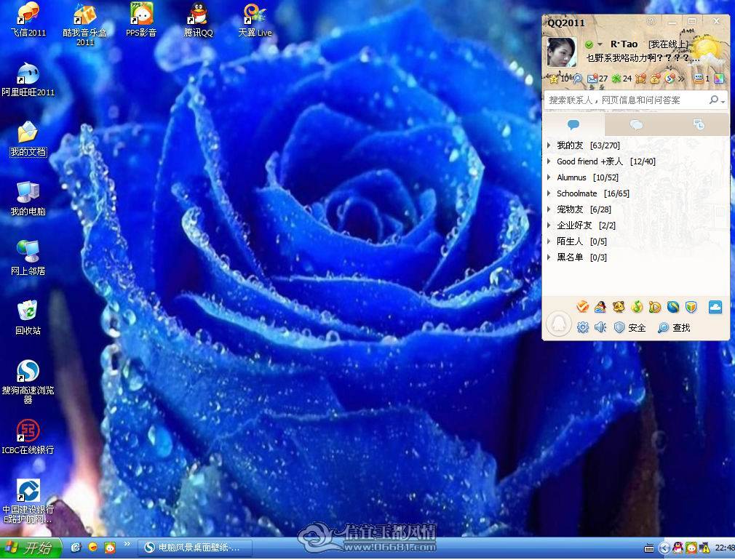The width and height of the screenshot is (735, 560).
Task: Click the 企业好友 group row
Action: [636, 225]
